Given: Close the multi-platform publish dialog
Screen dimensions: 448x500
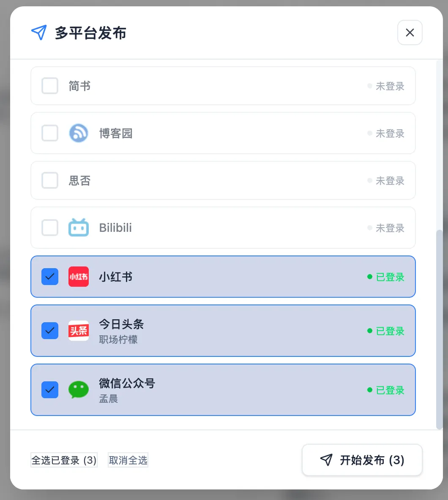Looking at the screenshot, I should point(410,33).
